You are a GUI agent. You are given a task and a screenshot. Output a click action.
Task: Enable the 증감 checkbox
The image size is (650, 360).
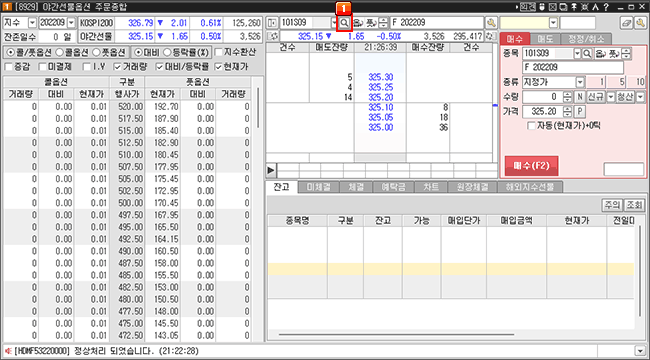(8, 66)
